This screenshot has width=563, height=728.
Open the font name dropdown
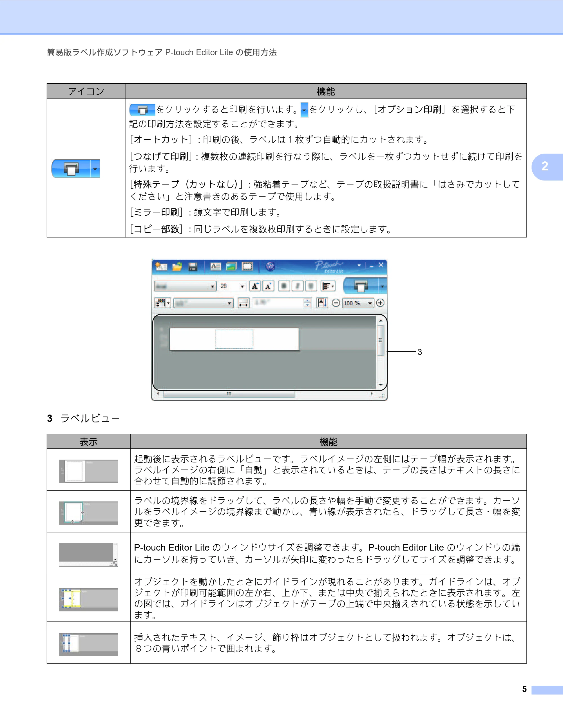185,286
